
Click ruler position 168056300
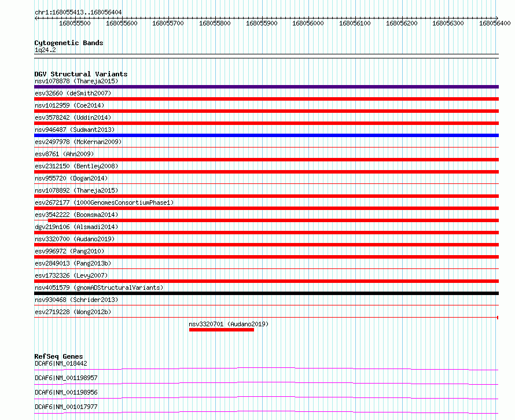(448, 23)
